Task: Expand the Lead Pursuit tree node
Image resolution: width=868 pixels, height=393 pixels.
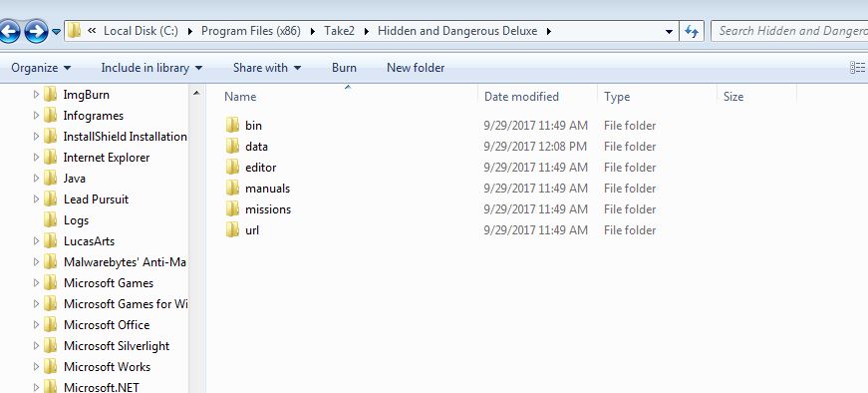Action: 37,199
